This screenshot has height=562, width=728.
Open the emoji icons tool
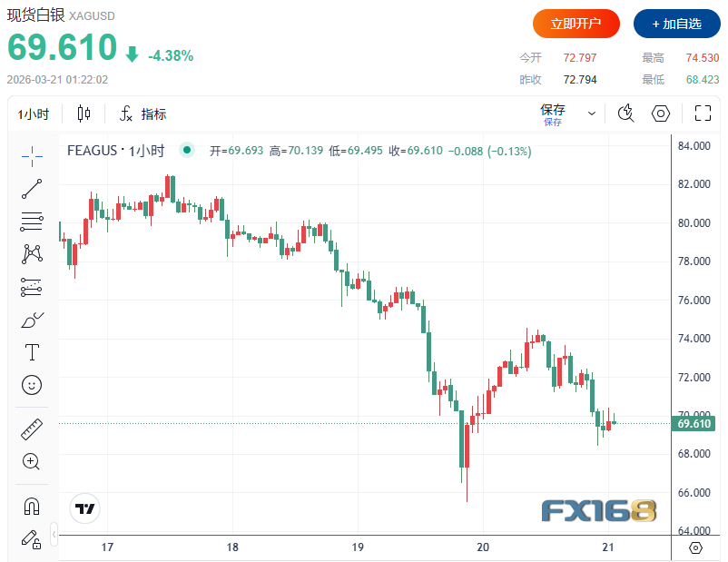pos(32,385)
